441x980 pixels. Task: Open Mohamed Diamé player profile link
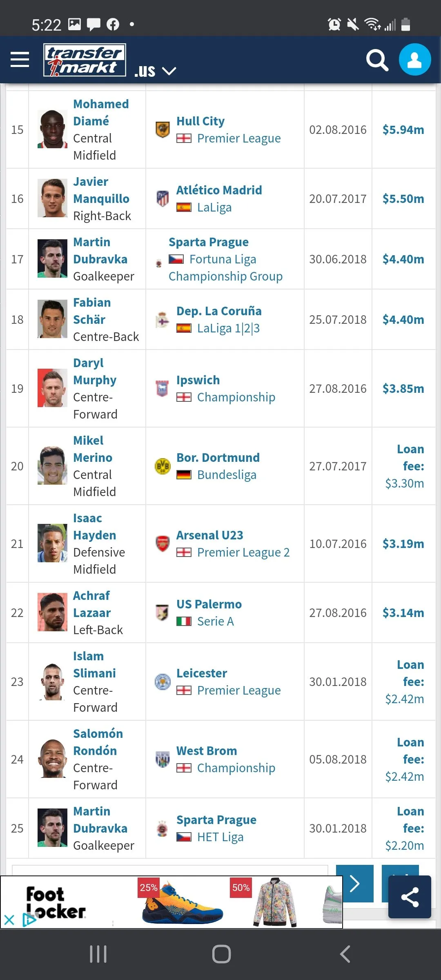click(x=100, y=112)
